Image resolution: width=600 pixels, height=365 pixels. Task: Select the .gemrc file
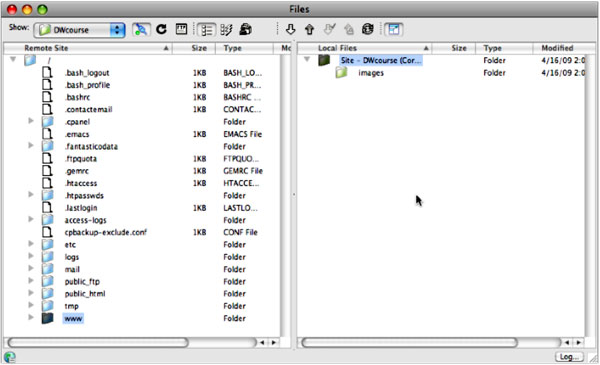[x=77, y=171]
